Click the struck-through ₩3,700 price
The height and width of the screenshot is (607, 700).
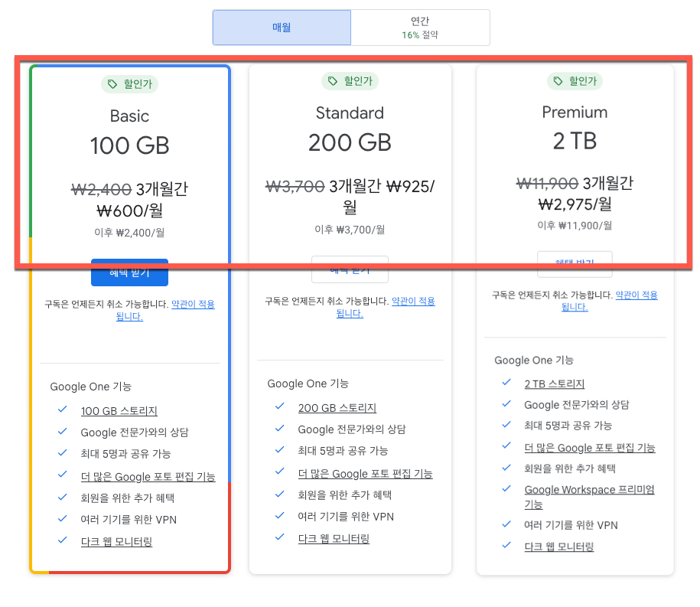point(295,187)
